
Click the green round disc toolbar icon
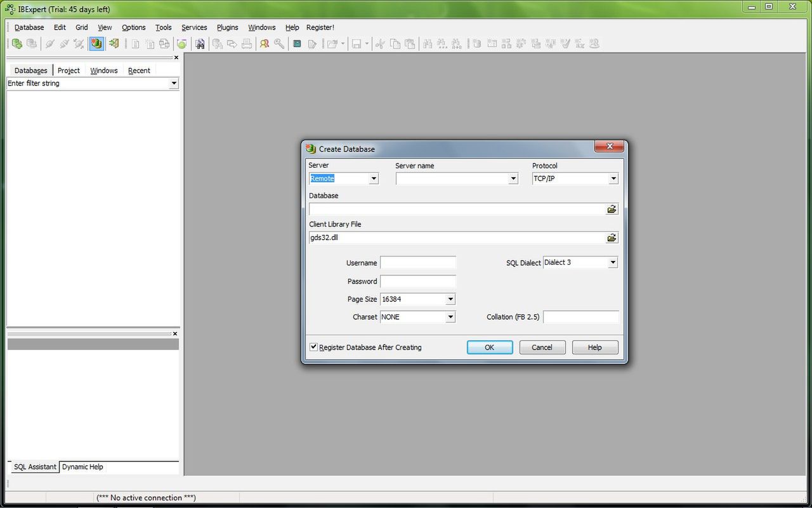181,44
